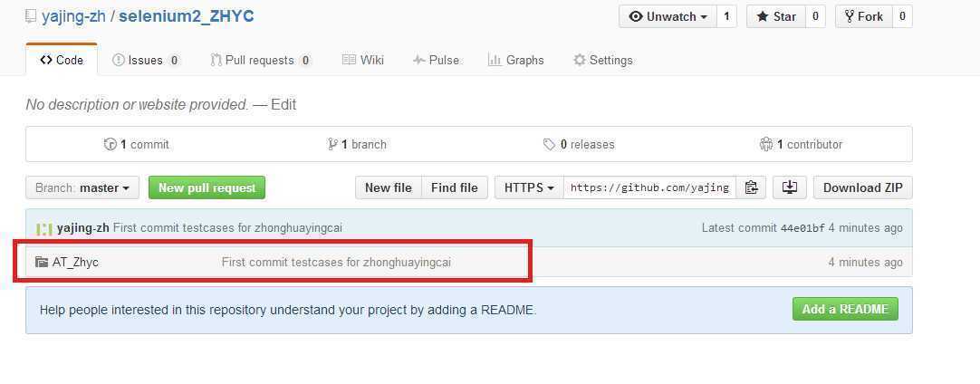Click the '4 minutes ago' text in AT_Zhyc row

click(866, 262)
